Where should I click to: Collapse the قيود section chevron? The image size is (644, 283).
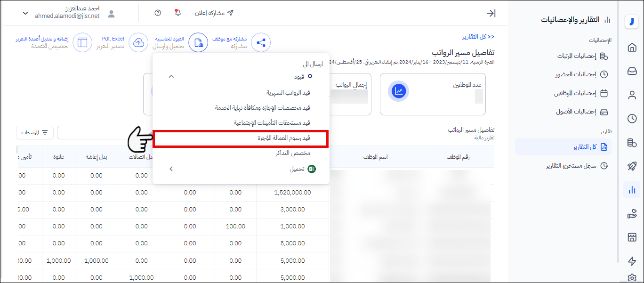click(171, 76)
